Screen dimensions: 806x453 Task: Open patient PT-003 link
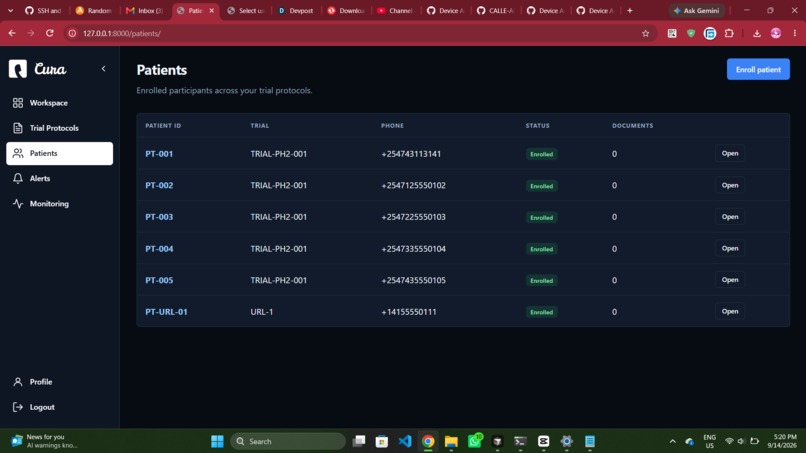[159, 217]
